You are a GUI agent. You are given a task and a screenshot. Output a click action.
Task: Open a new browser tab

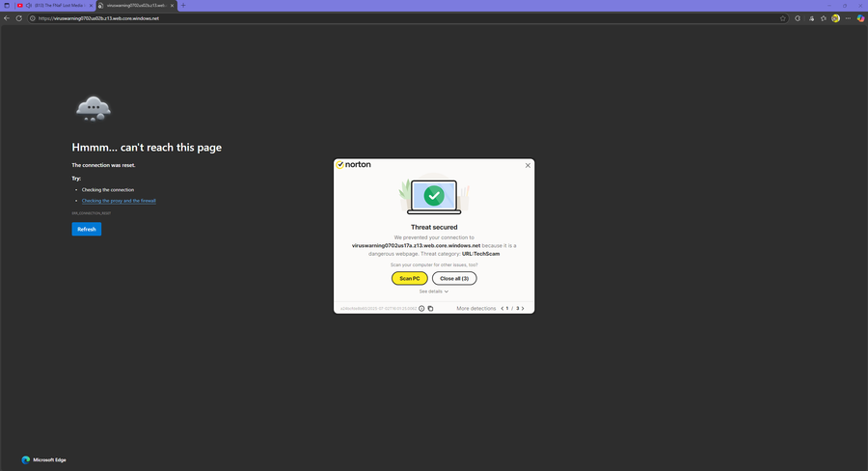(x=183, y=6)
